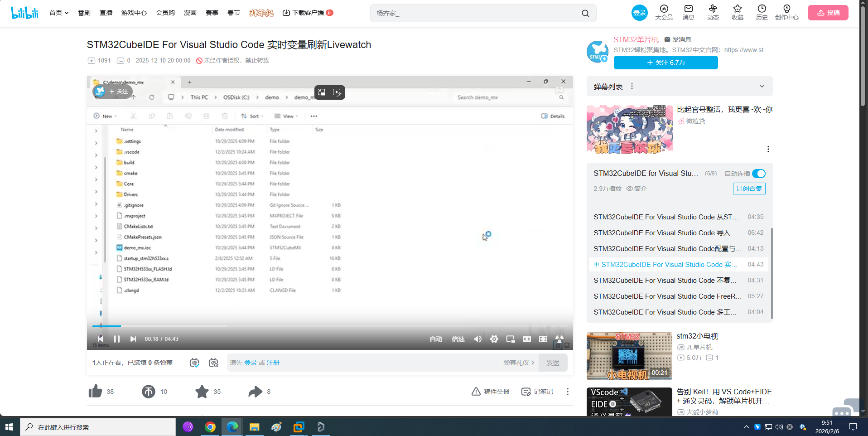This screenshot has height=436, width=868.
Task: Add video to favorites with star icon
Action: (x=202, y=391)
